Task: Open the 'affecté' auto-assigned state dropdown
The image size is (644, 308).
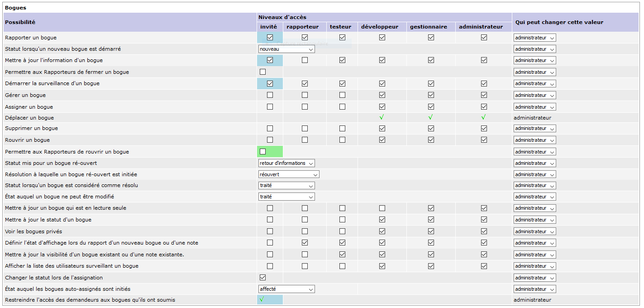Action: click(286, 289)
